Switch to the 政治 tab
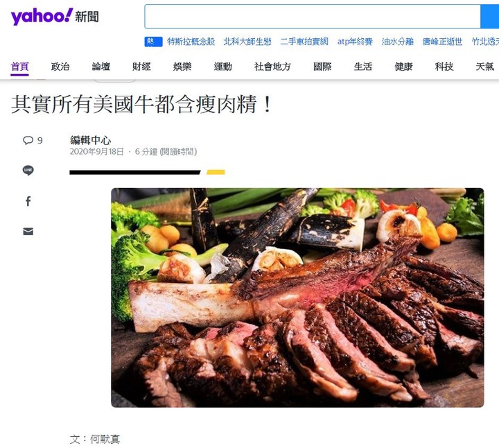499x448 pixels. (x=60, y=67)
